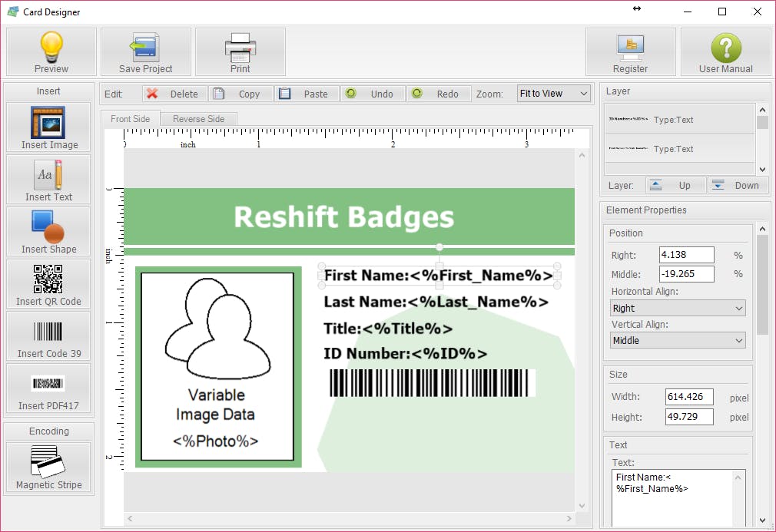Image resolution: width=776 pixels, height=532 pixels.
Task: Add a Code 39 barcode
Action: click(48, 337)
